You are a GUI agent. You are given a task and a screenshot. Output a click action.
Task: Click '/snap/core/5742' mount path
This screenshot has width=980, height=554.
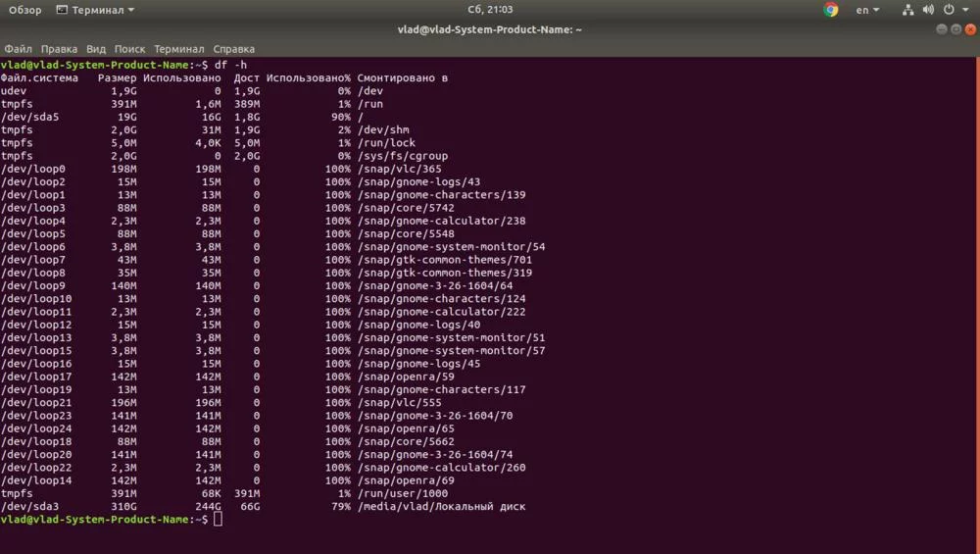(x=406, y=208)
